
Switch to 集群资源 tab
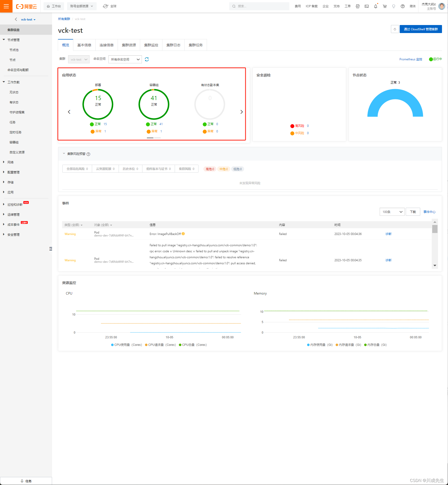(129, 45)
